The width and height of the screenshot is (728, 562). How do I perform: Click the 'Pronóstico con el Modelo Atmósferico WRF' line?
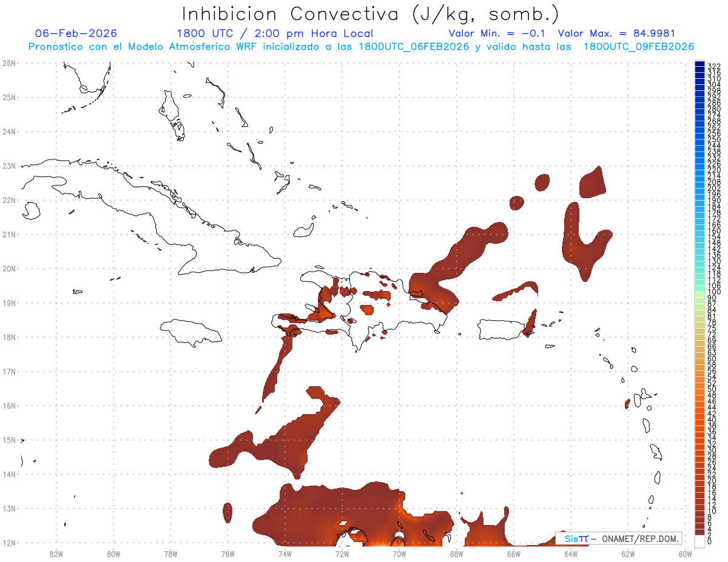pos(361,47)
